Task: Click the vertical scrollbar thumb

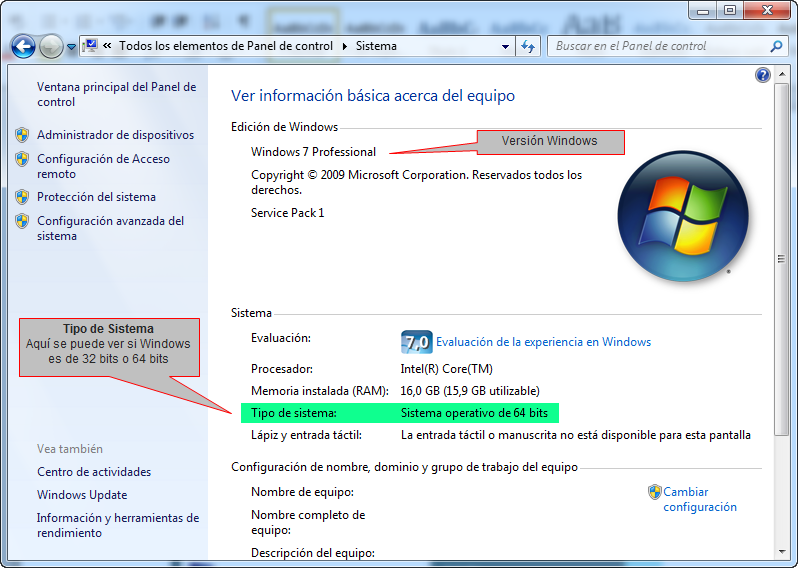Action: pos(782,260)
